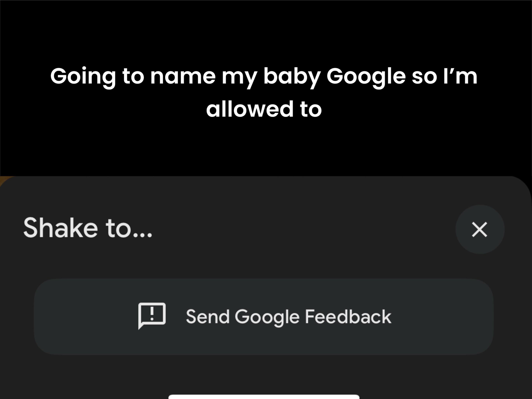Tap the black area above the sheet
This screenshot has height=399, width=532.
pos(264,149)
